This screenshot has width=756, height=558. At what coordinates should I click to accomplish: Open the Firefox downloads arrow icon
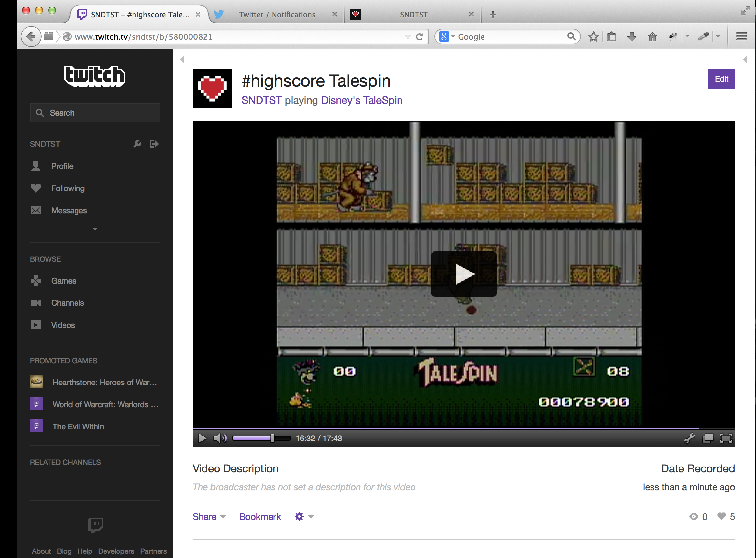coord(631,36)
